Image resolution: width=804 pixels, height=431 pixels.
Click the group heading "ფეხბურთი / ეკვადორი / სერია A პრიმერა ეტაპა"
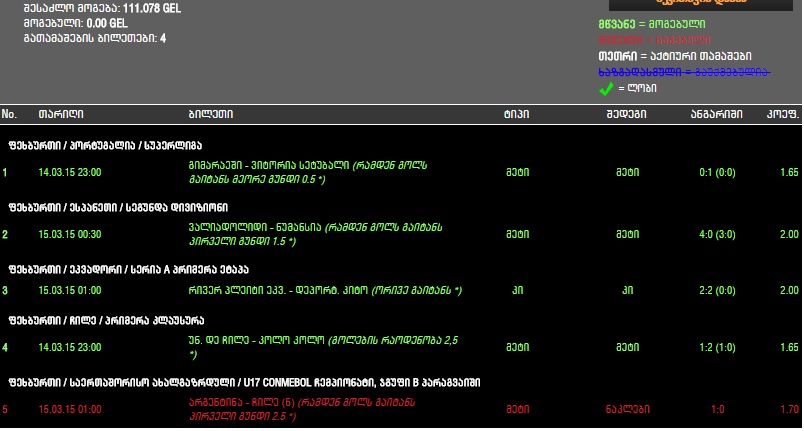tap(128, 270)
